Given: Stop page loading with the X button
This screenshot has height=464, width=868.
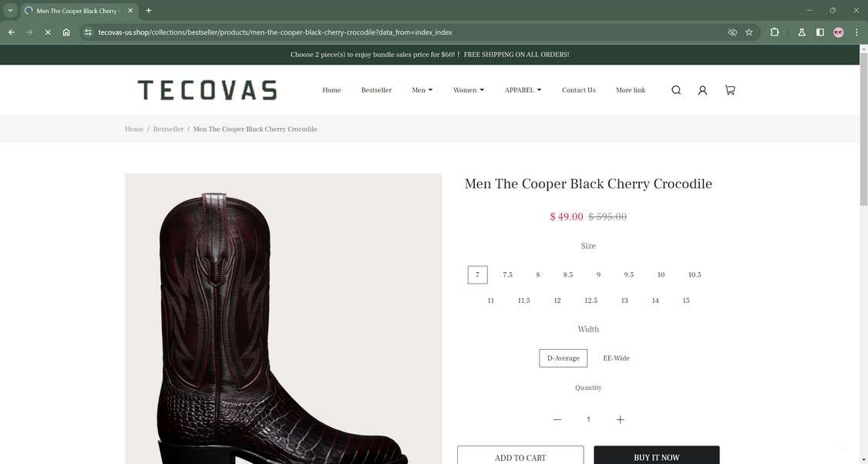Looking at the screenshot, I should (48, 32).
